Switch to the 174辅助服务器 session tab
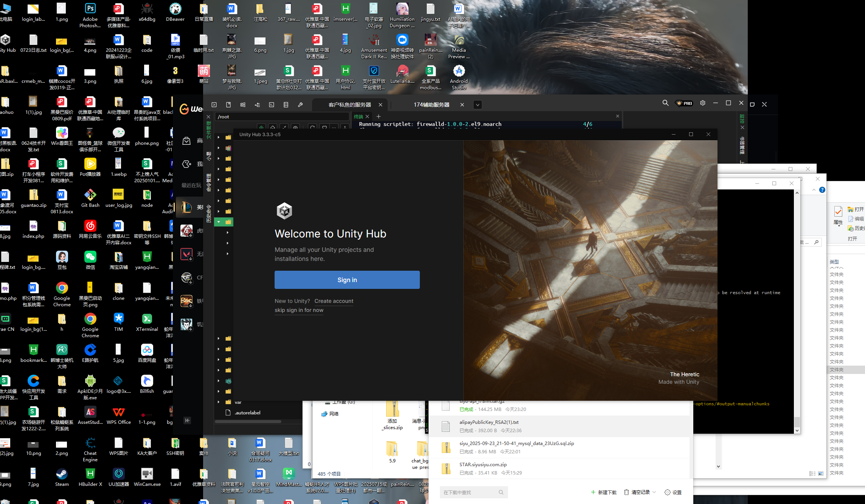Viewport: 865px width, 504px height. (431, 105)
